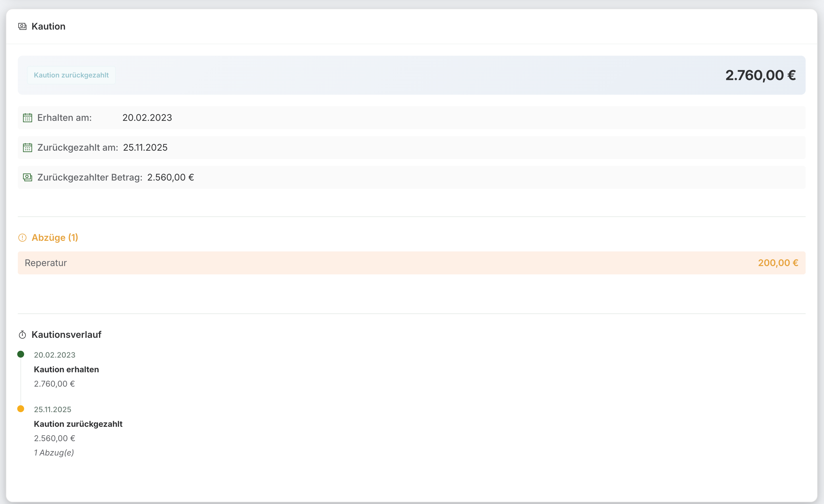Click the Abzüge (1) section heading
Image resolution: width=824 pixels, height=504 pixels.
[55, 238]
